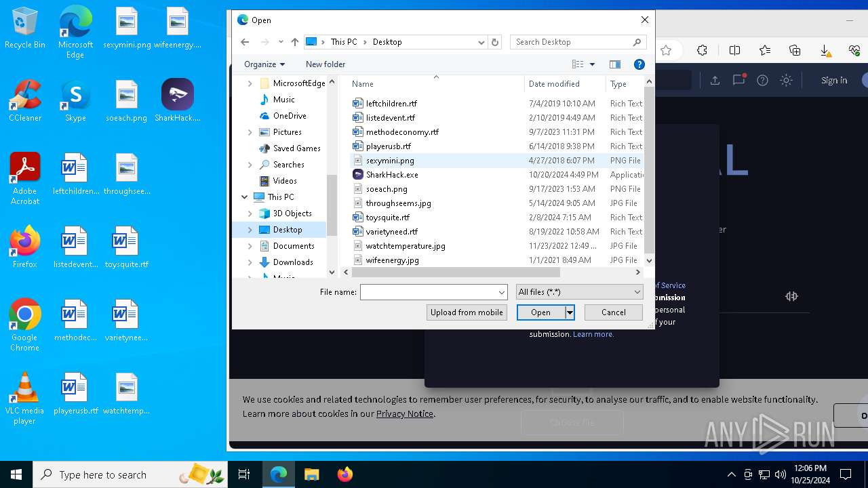The width and height of the screenshot is (868, 488).
Task: Select wifeenergy.jpg in file list
Action: pyautogui.click(x=392, y=260)
